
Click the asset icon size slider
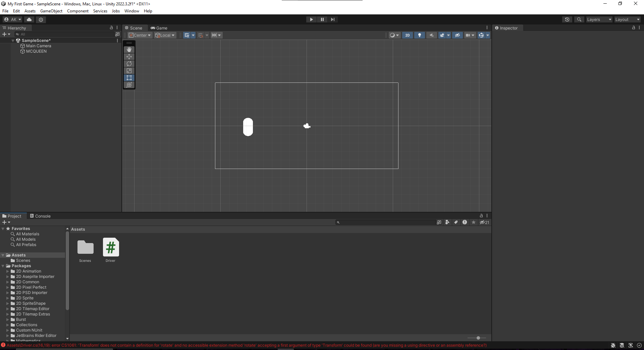478,338
